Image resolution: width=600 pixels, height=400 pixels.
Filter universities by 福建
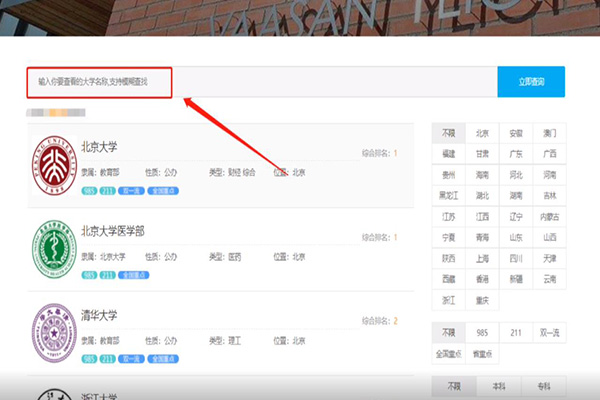click(448, 154)
